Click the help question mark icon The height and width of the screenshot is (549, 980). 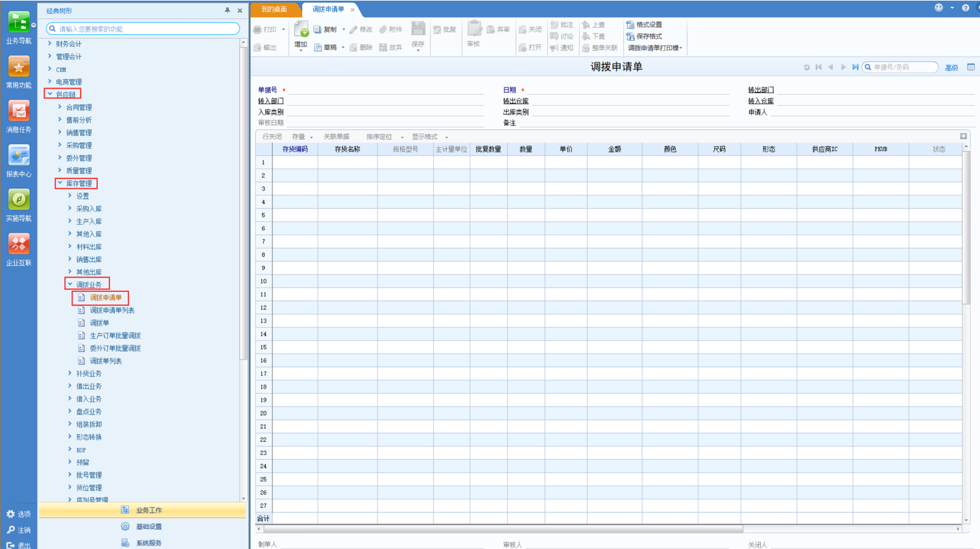point(965,8)
